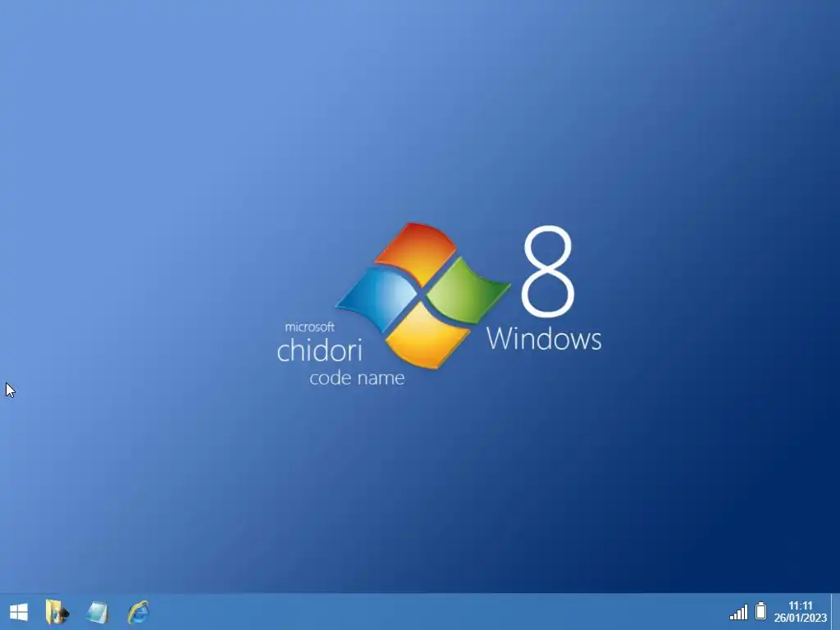This screenshot has height=630, width=840.
Task: Click the Show desktop strip
Action: tap(835, 612)
